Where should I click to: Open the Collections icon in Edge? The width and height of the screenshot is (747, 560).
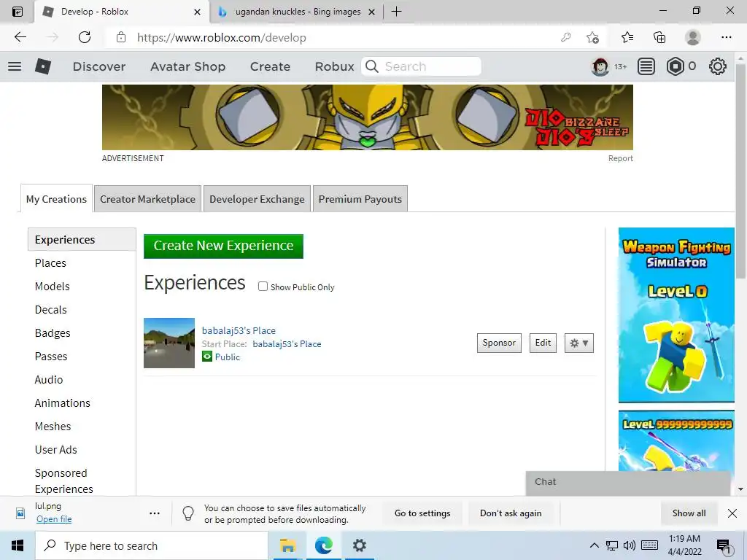coord(659,37)
